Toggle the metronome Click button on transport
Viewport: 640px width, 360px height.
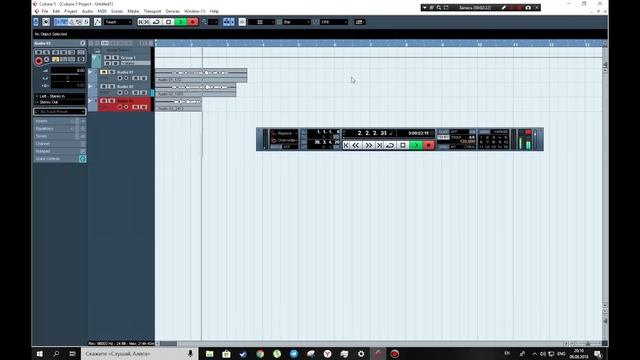coord(442,132)
